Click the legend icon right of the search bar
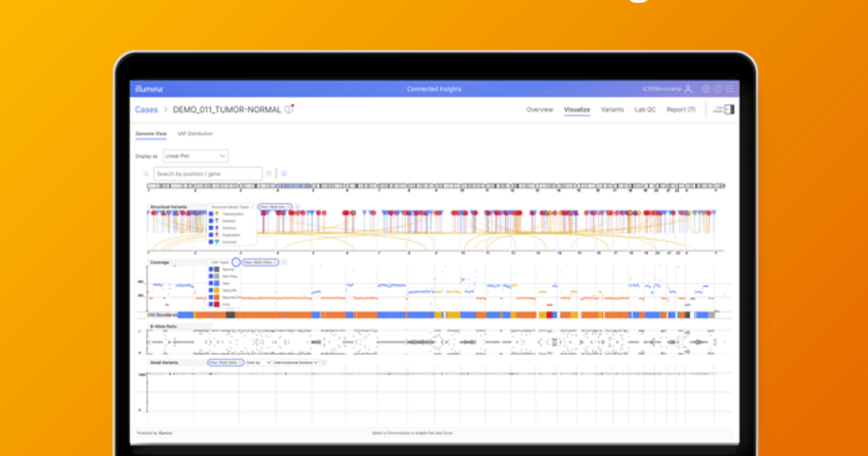The height and width of the screenshot is (456, 868). pyautogui.click(x=284, y=173)
